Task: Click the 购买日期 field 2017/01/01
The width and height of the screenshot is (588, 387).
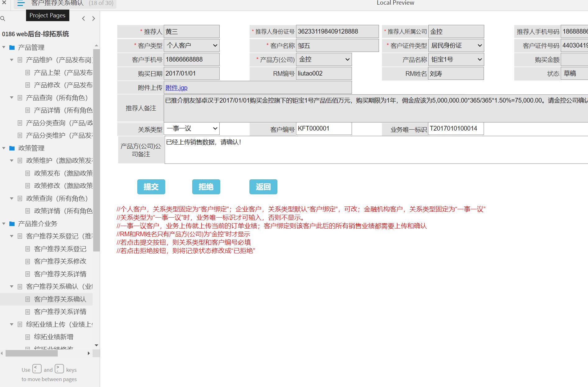Action: pos(192,73)
